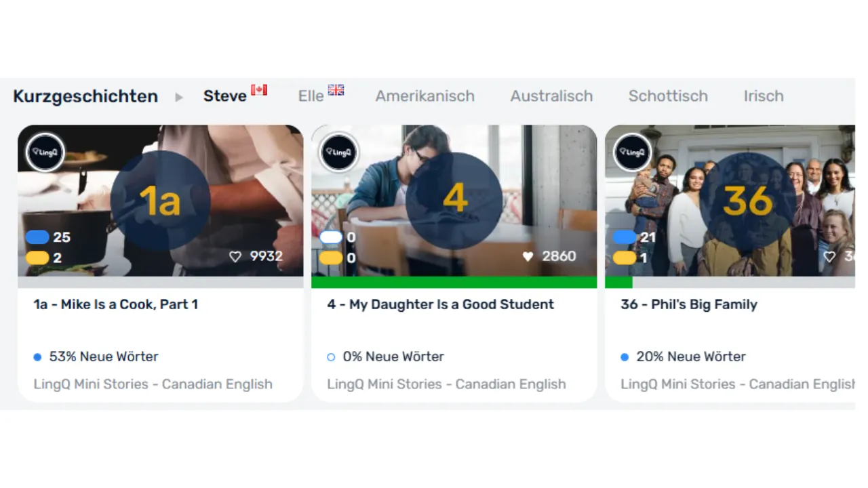This screenshot has height=488, width=868.
Task: Open the Amerikanisch tab
Action: [425, 96]
